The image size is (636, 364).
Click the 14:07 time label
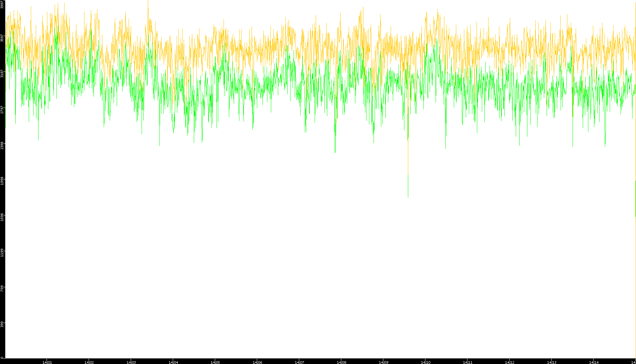pos(299,362)
